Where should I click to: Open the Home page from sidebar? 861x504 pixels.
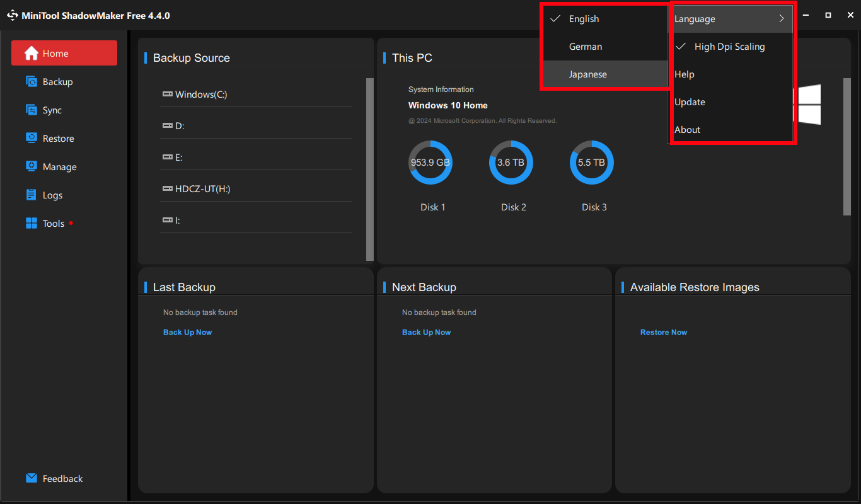coord(64,53)
